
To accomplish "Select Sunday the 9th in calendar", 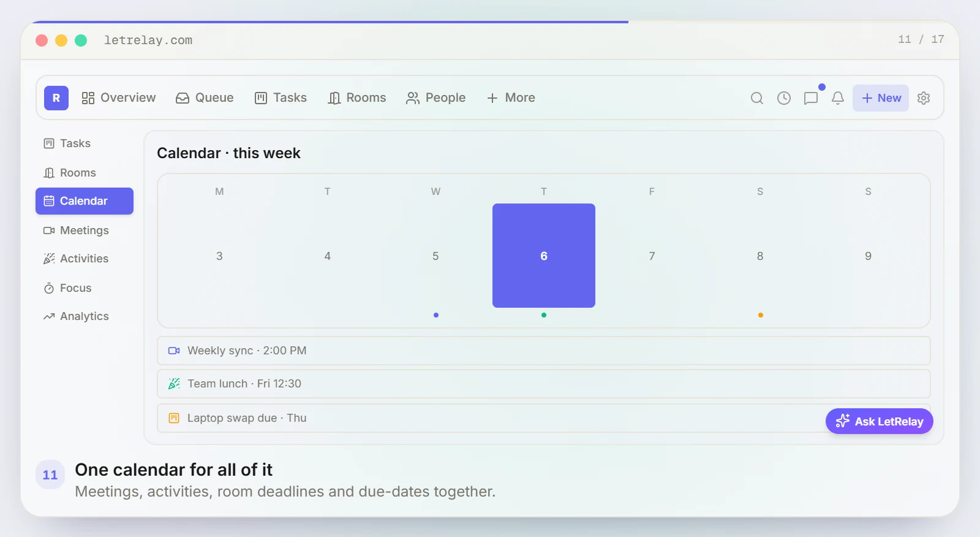I will 868,256.
